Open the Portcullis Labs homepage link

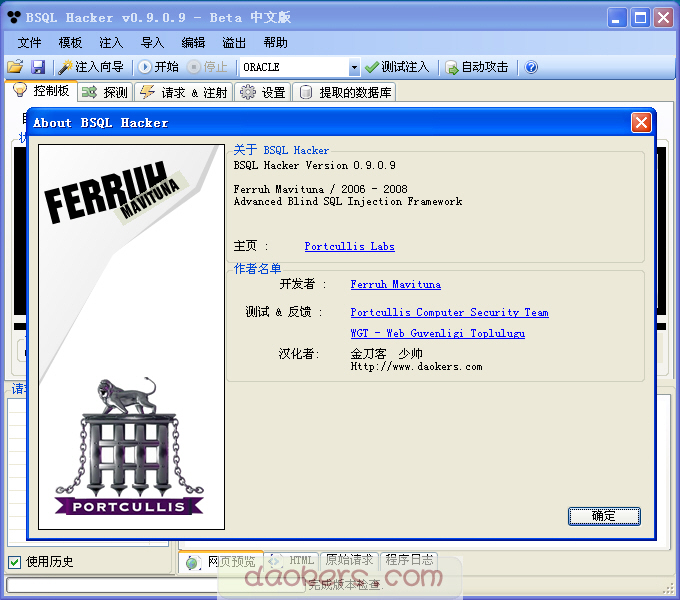(349, 246)
